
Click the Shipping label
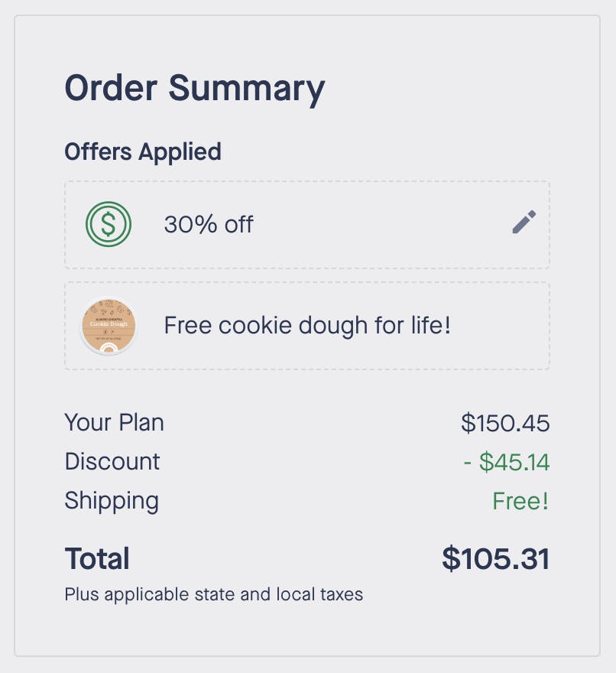click(x=112, y=501)
